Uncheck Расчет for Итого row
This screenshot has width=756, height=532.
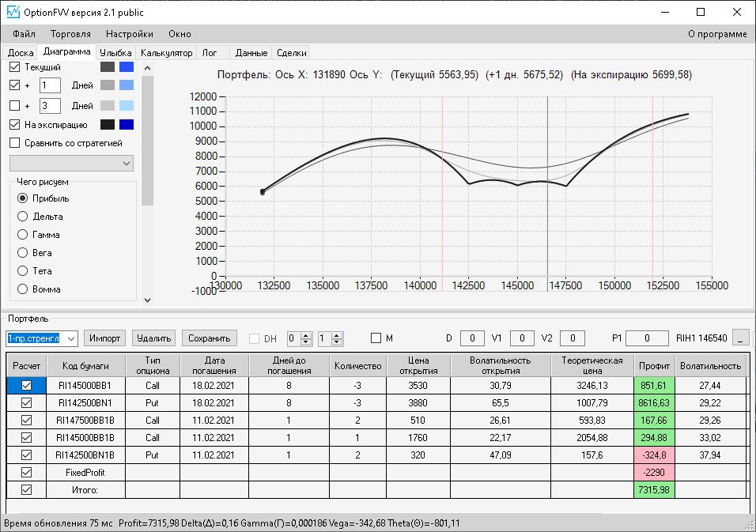(x=27, y=489)
